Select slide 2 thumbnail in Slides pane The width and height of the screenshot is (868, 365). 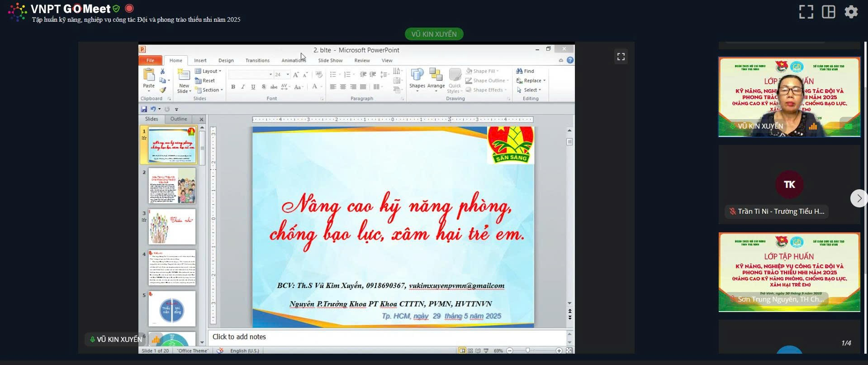172,186
